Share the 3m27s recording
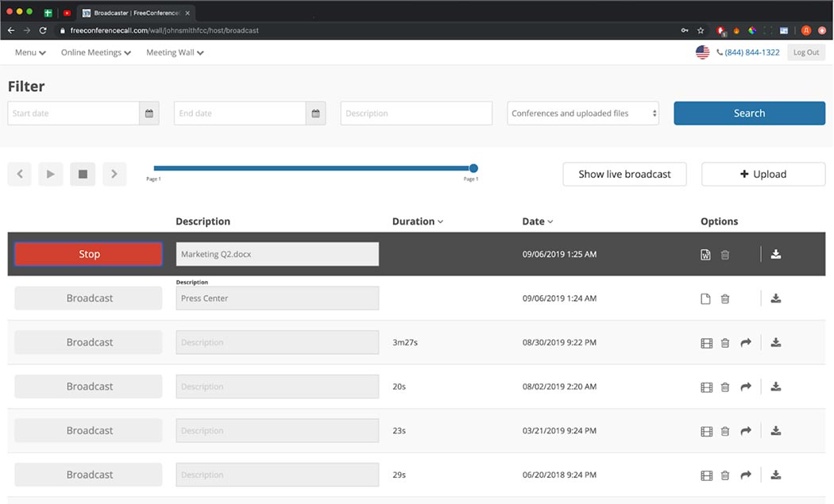 pos(746,342)
